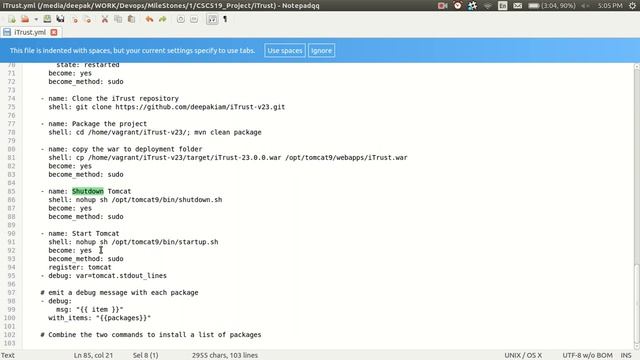Click comment '# emit a debug message with each package'
Image resolution: width=640 pixels, height=360 pixels.
click(119, 293)
